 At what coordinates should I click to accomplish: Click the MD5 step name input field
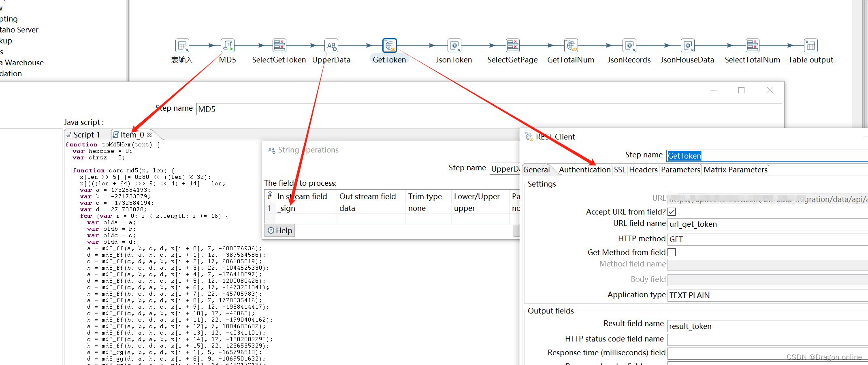pos(489,109)
